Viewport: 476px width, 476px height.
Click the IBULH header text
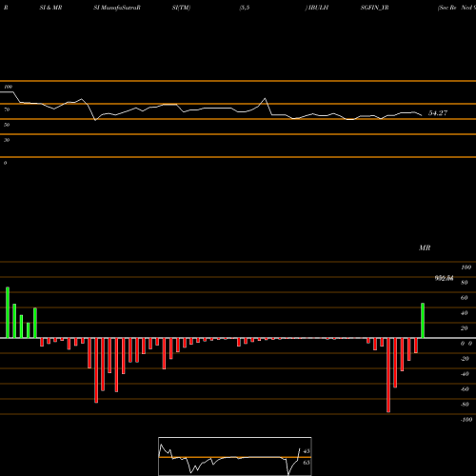point(318,8)
